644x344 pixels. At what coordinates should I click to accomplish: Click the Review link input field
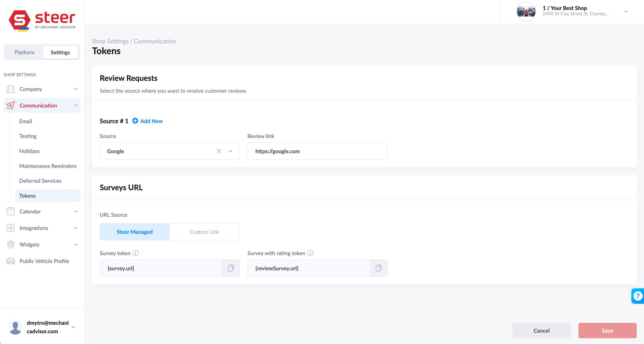(317, 151)
